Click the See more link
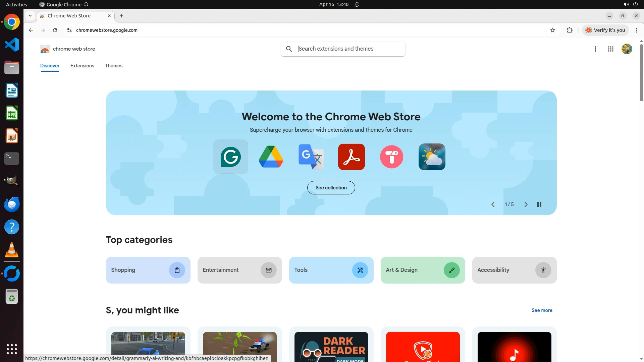Image resolution: width=644 pixels, height=362 pixels. coord(542,310)
